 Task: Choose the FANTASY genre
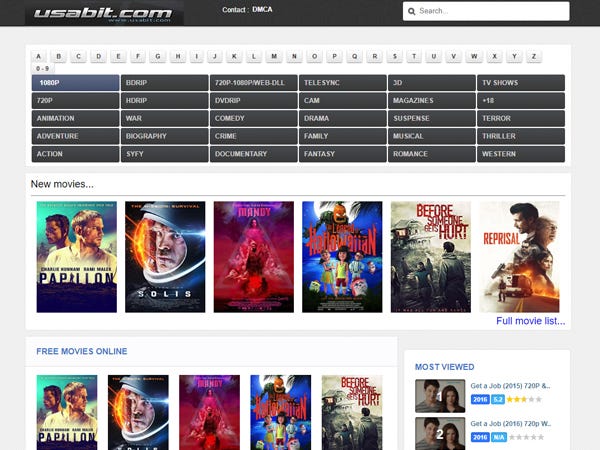tap(343, 154)
